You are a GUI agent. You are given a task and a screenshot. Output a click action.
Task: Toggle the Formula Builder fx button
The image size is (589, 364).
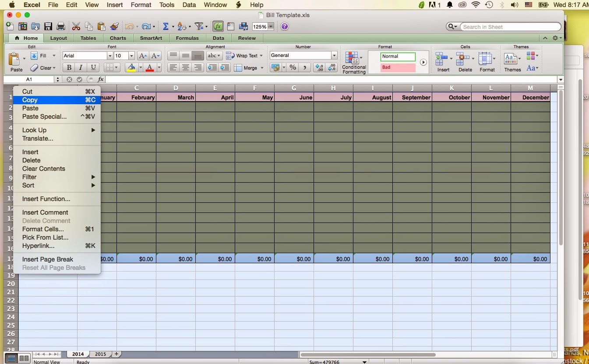(x=218, y=27)
